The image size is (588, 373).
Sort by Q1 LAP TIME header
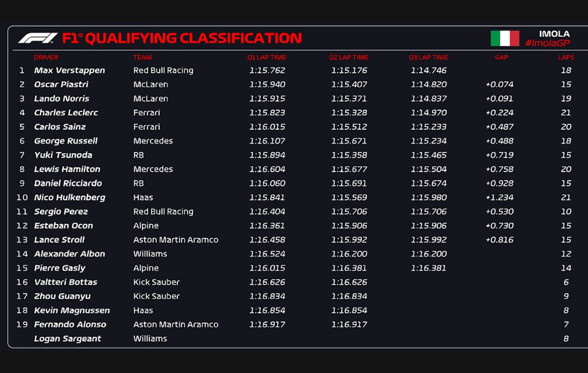(267, 57)
